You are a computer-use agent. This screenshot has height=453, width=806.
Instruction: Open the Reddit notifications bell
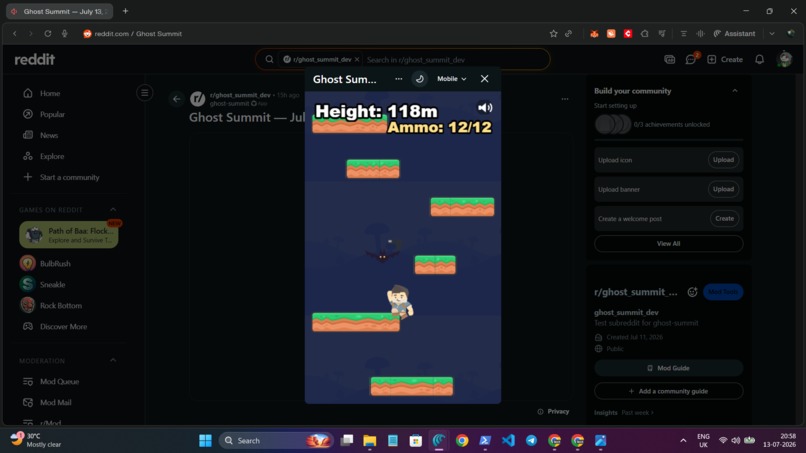(759, 60)
